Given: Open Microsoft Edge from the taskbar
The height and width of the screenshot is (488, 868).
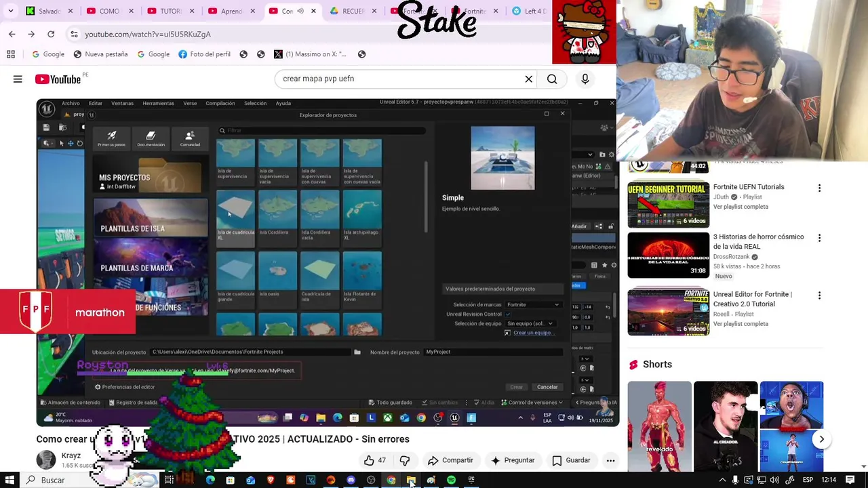Looking at the screenshot, I should click(210, 480).
